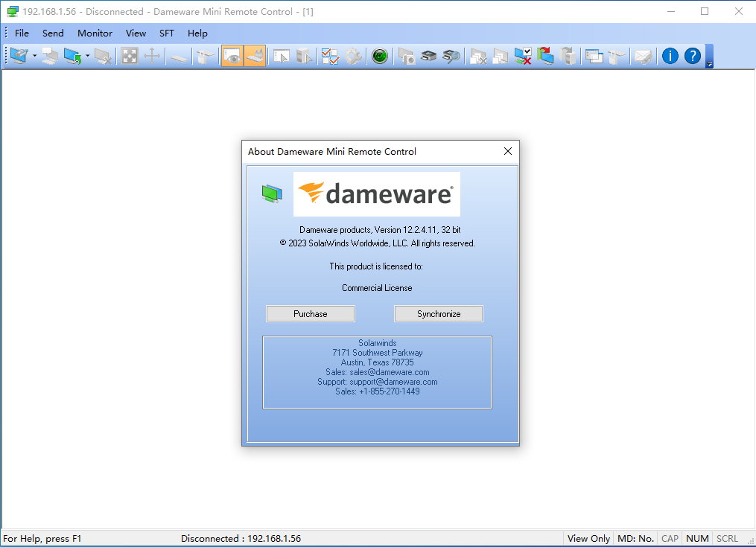Click the '7171 Southwest Parkway' address line
Viewport: 756px width, 547px height.
378,353
